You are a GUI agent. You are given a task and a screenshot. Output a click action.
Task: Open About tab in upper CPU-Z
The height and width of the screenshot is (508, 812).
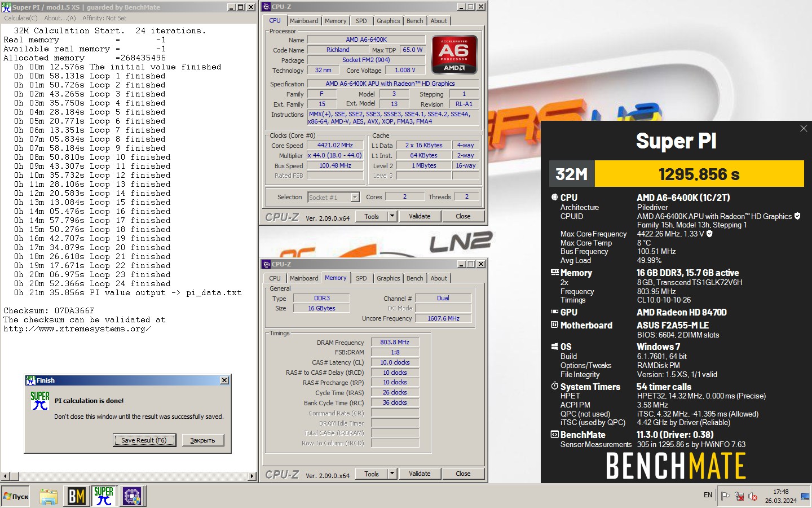pos(439,21)
